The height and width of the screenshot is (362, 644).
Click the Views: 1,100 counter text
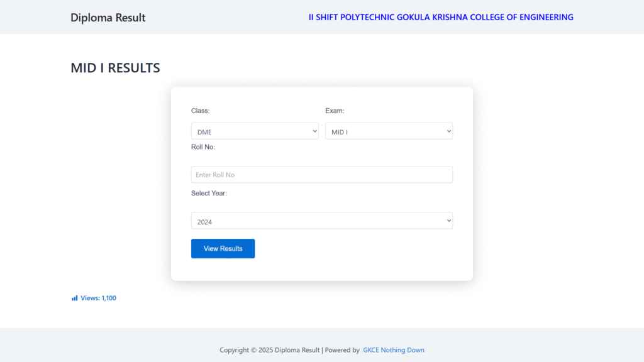[98, 298]
